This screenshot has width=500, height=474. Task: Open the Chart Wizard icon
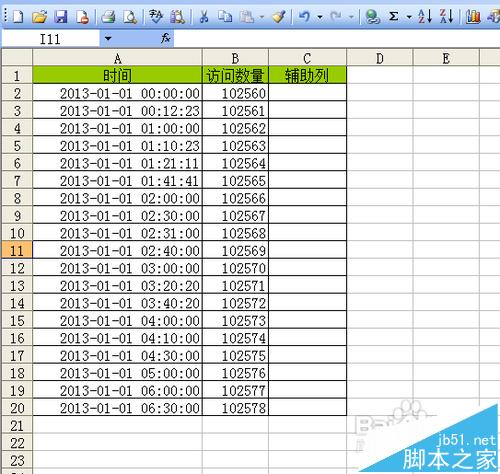point(473,16)
